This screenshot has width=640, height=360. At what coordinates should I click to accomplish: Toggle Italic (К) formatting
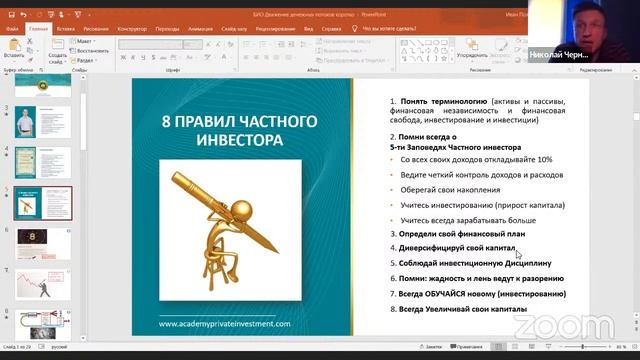133,58
